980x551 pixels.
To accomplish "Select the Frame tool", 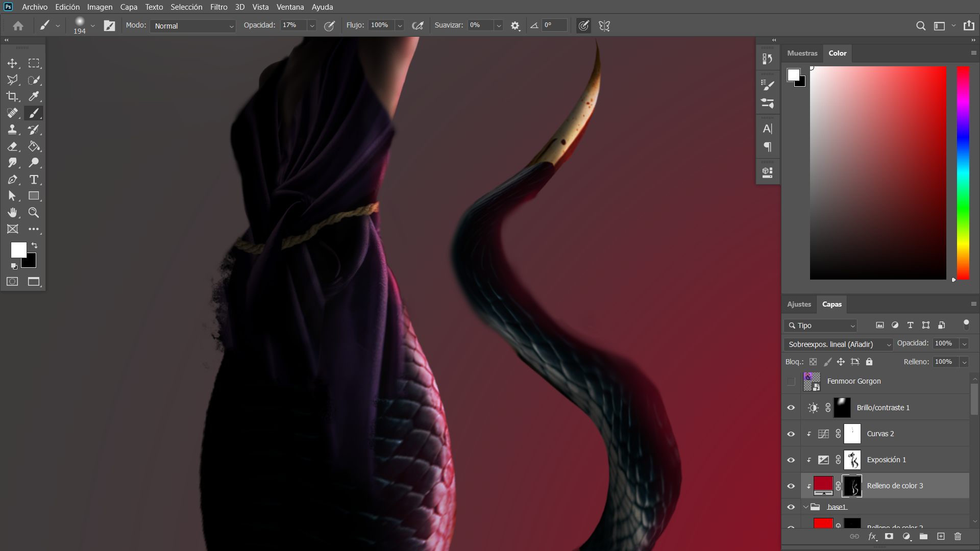I will click(12, 229).
